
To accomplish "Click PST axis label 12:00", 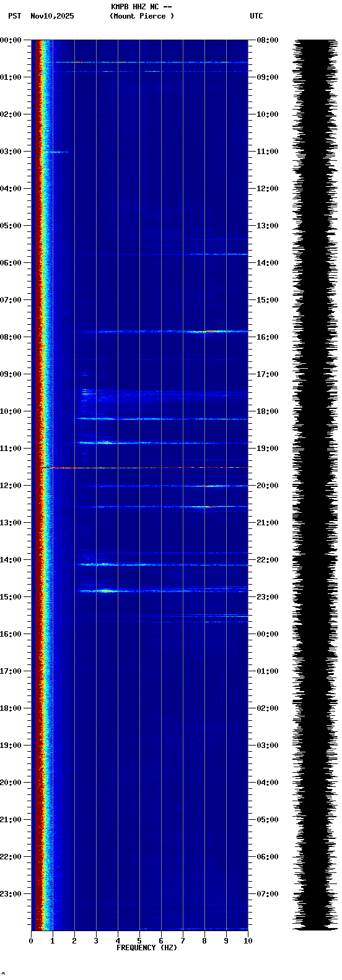I will (x=11, y=486).
